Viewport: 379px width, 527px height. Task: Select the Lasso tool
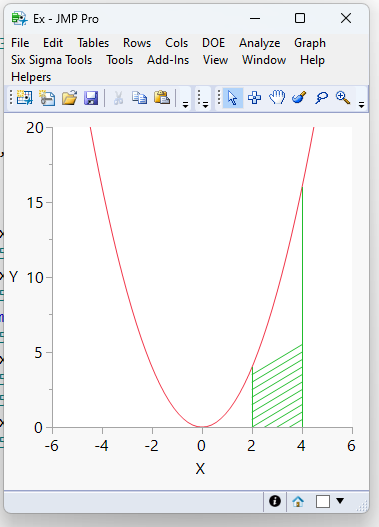point(321,98)
